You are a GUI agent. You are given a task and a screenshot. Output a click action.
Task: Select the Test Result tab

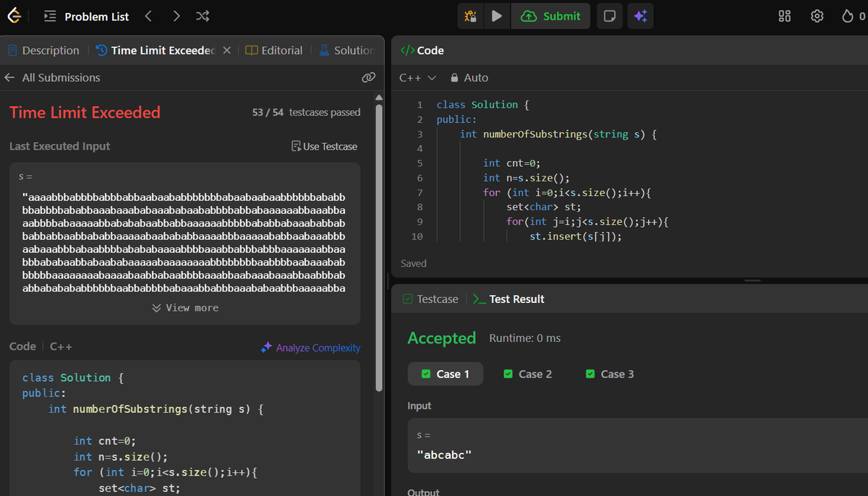[509, 299]
